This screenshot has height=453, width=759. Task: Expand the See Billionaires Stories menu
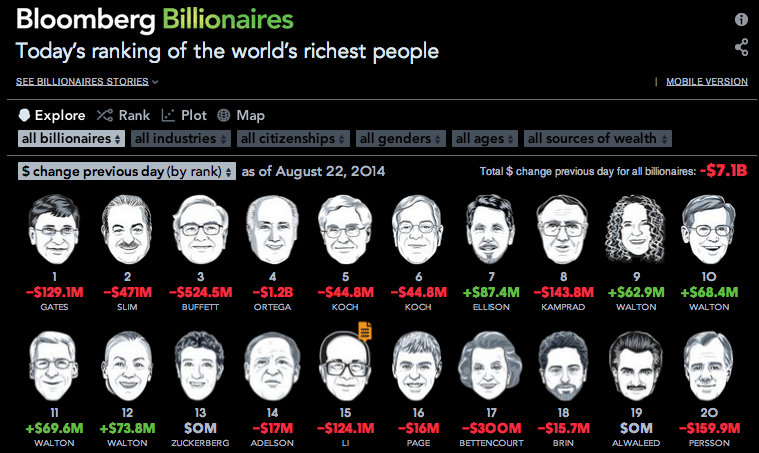click(87, 82)
